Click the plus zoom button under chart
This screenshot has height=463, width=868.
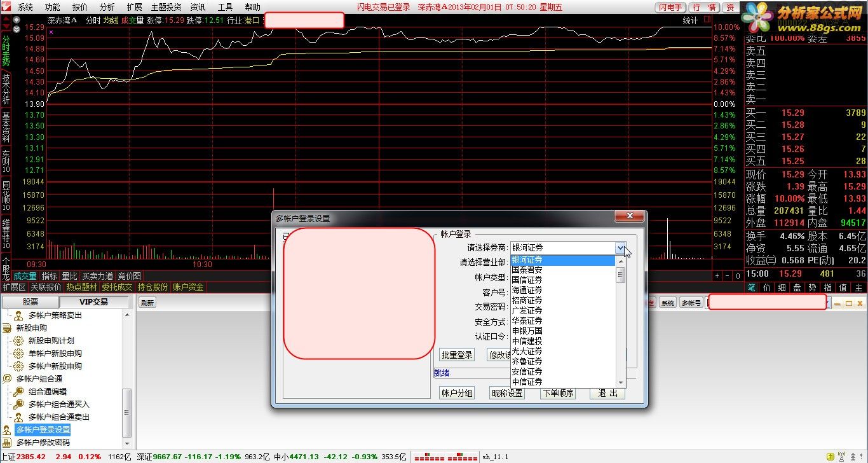[x=717, y=276]
